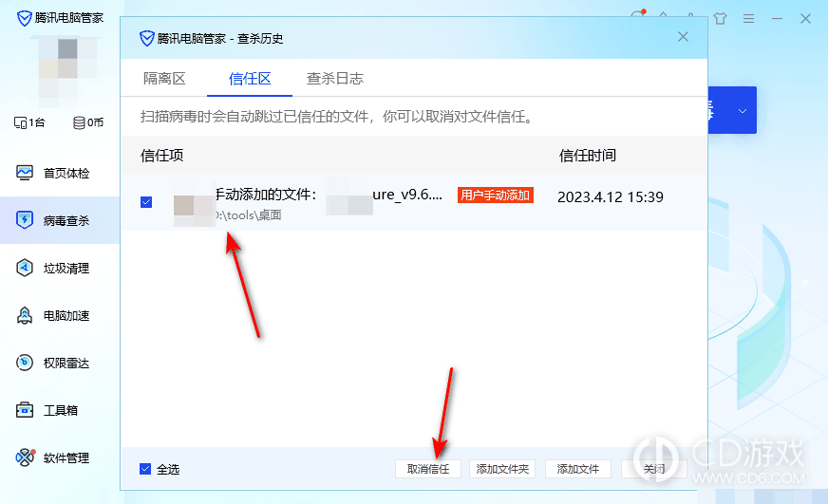Open 权限雷达 in the sidebar
Image resolution: width=828 pixels, height=504 pixels.
click(x=60, y=364)
